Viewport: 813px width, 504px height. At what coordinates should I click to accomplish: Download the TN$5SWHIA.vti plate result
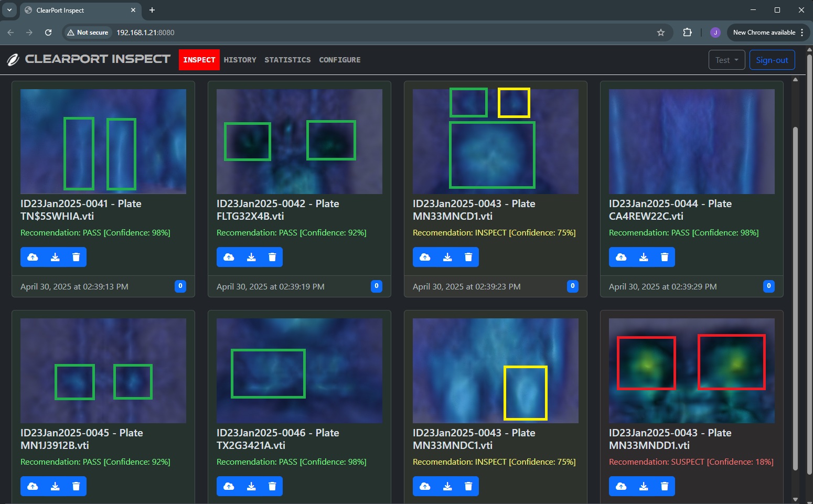pos(55,257)
